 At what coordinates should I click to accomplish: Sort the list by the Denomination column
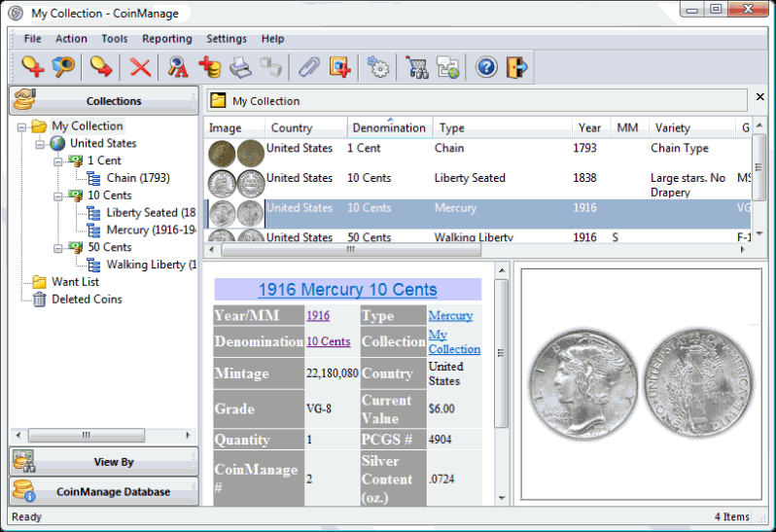[390, 127]
